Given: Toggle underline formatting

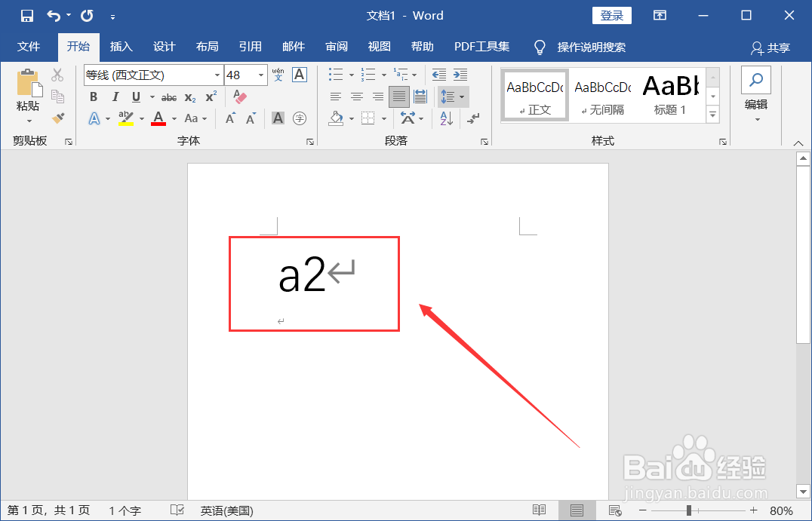Looking at the screenshot, I should [x=136, y=97].
